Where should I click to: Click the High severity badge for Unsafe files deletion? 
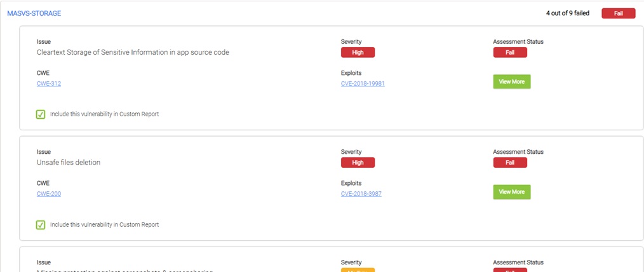coord(358,162)
